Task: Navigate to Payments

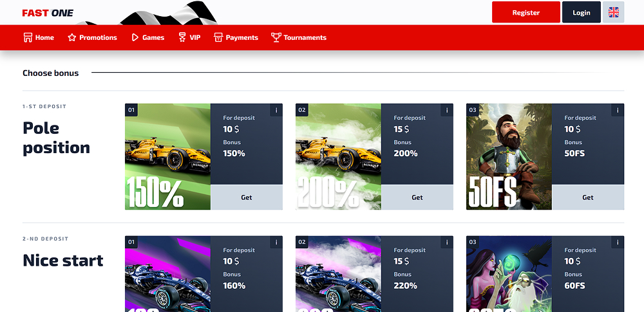Action: coord(236,37)
